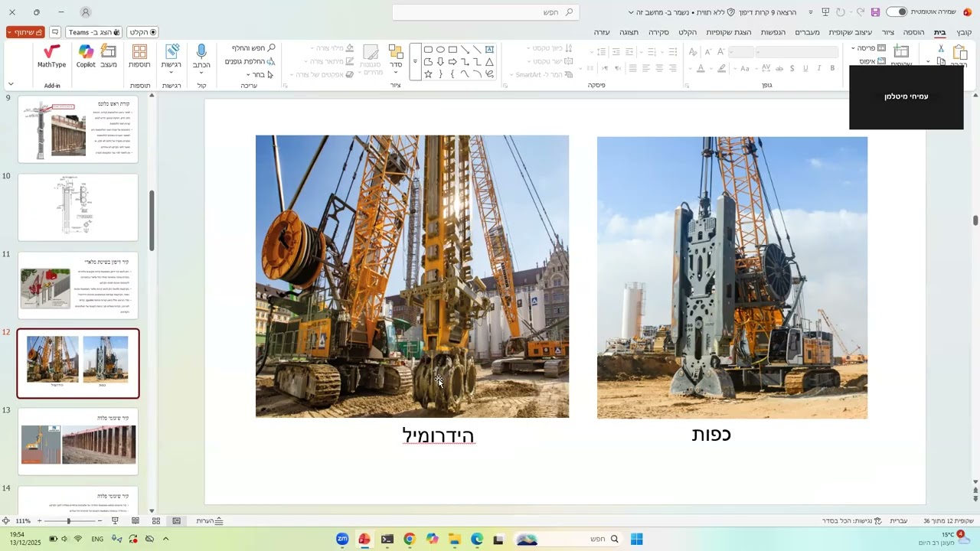Open Find and Replace (חפש והחלף)
Image resolution: width=980 pixels, height=551 pixels.
pos(253,48)
